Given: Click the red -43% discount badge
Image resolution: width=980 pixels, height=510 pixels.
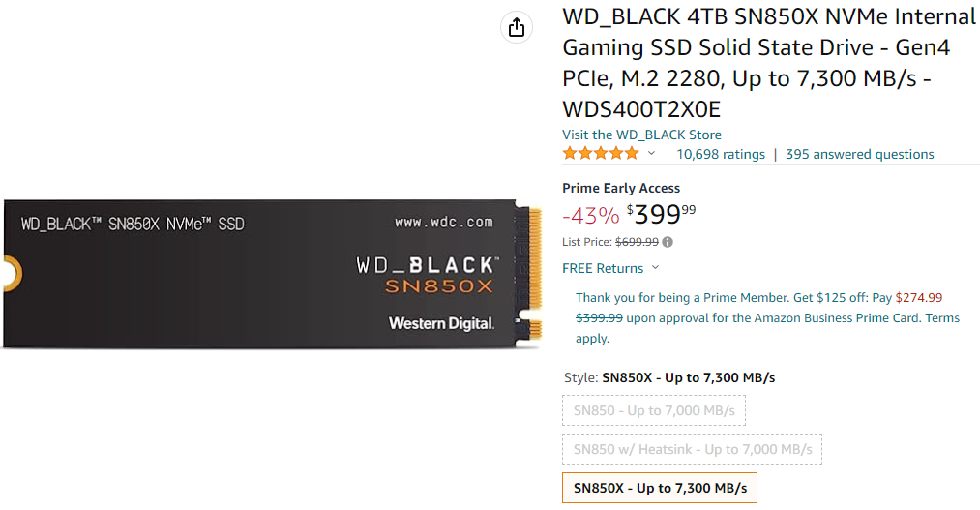Looking at the screenshot, I should click(590, 214).
